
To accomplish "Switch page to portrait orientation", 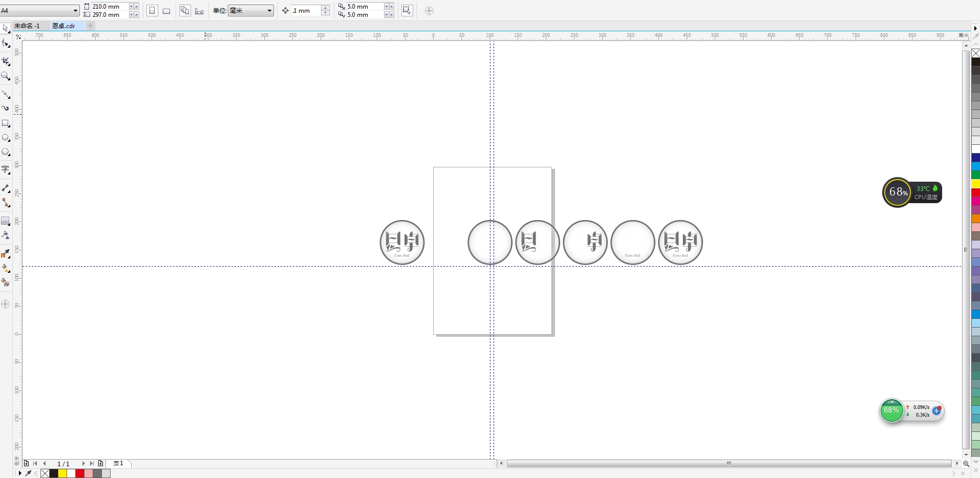I will (152, 11).
